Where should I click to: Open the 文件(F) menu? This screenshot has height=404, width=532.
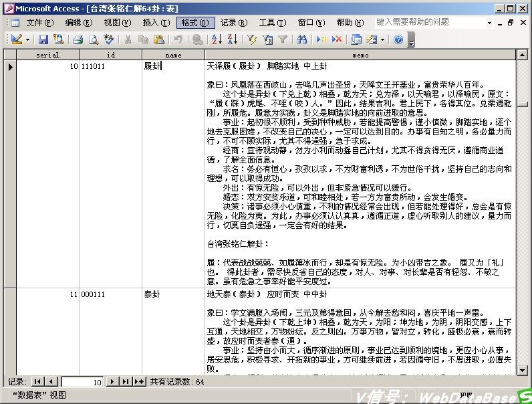40,23
